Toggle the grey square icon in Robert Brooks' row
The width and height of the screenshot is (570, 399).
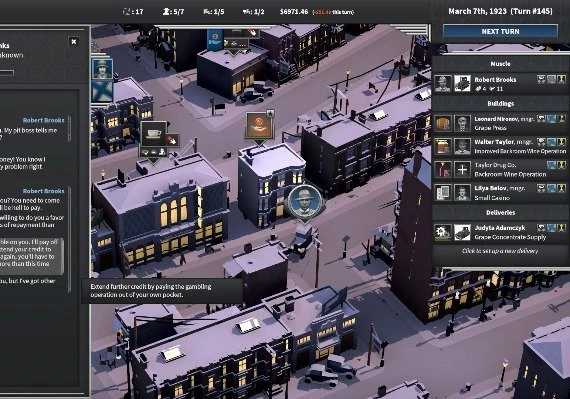tap(552, 79)
